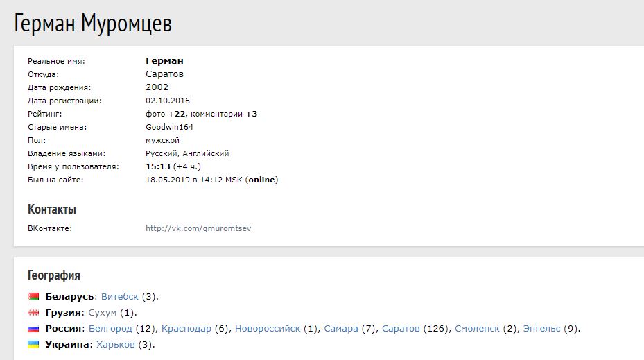Follow the Харьков link
Viewport: 644px width, 360px height.
tap(116, 345)
